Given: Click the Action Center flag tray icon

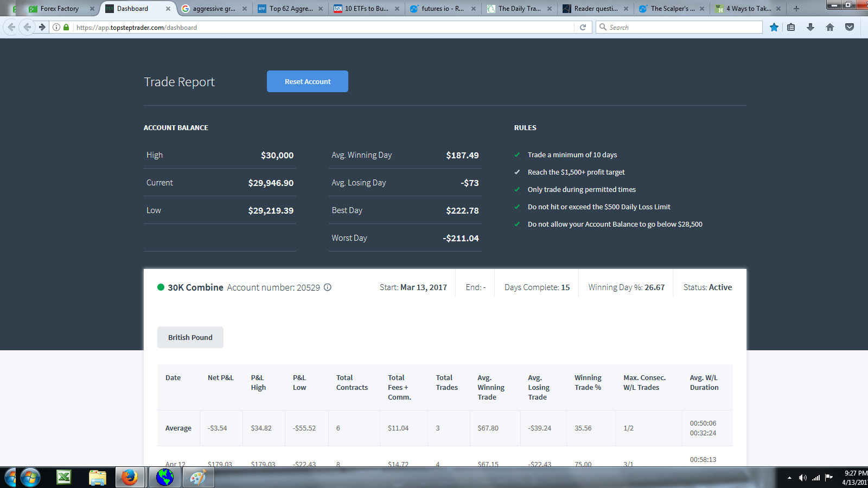Looking at the screenshot, I should tap(829, 478).
